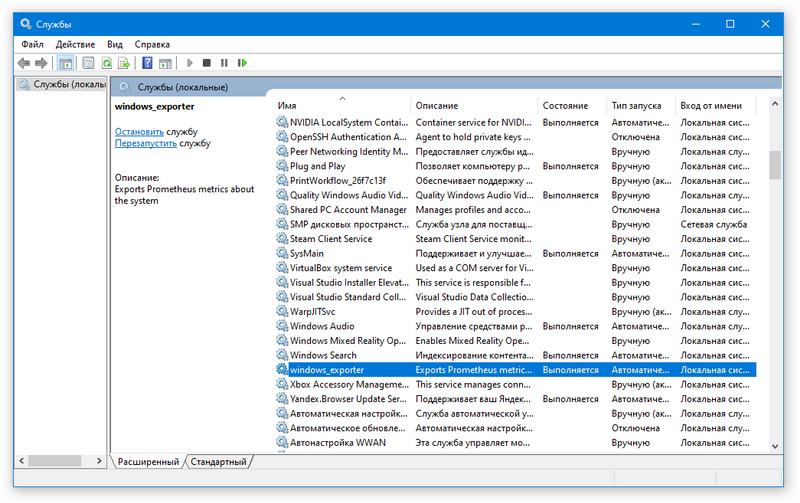Viewport: 800px width, 503px height.
Task: Open the Файл menu
Action: click(32, 44)
